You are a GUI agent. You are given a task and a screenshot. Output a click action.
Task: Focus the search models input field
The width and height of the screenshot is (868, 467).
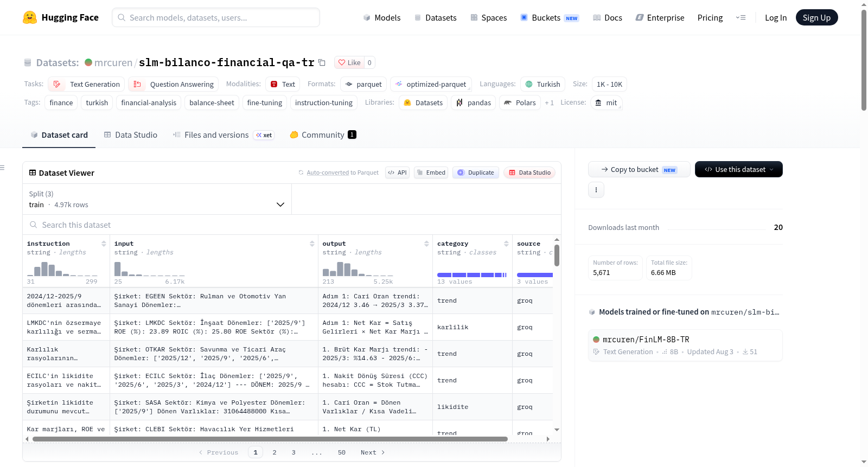216,17
